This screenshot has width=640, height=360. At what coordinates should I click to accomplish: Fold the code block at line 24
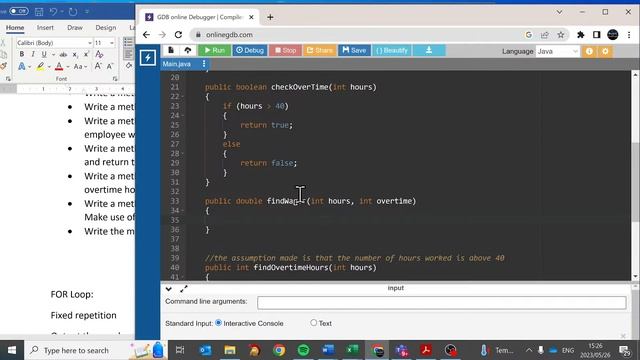pyautogui.click(x=182, y=116)
